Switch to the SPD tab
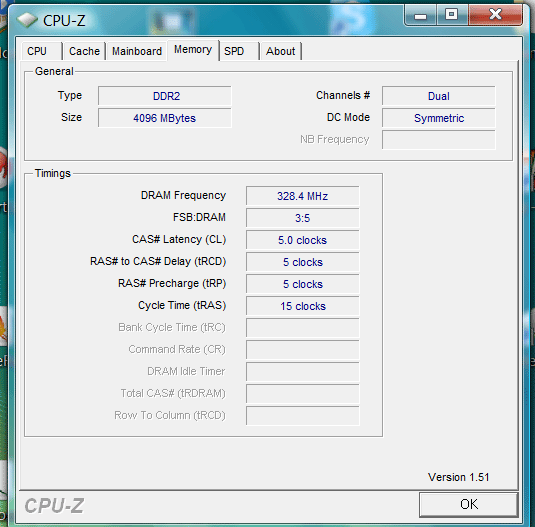The image size is (535, 527). click(239, 51)
